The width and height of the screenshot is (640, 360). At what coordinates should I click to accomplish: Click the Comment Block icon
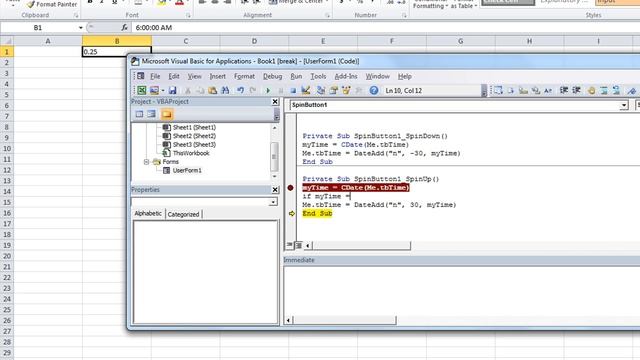click(604, 90)
